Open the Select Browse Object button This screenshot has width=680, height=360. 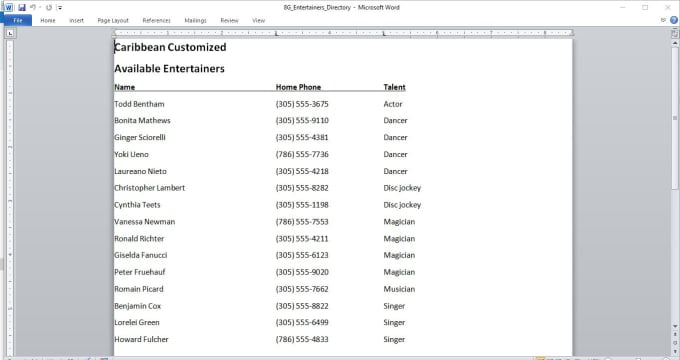(x=675, y=343)
